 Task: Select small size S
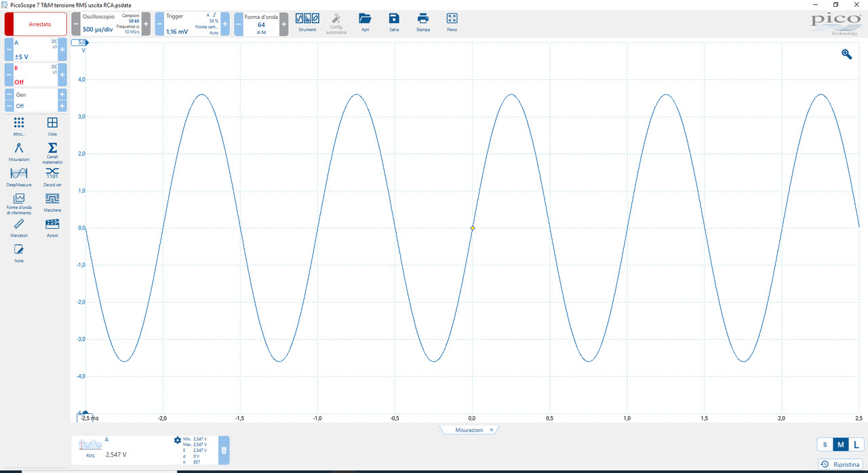[x=825, y=444]
